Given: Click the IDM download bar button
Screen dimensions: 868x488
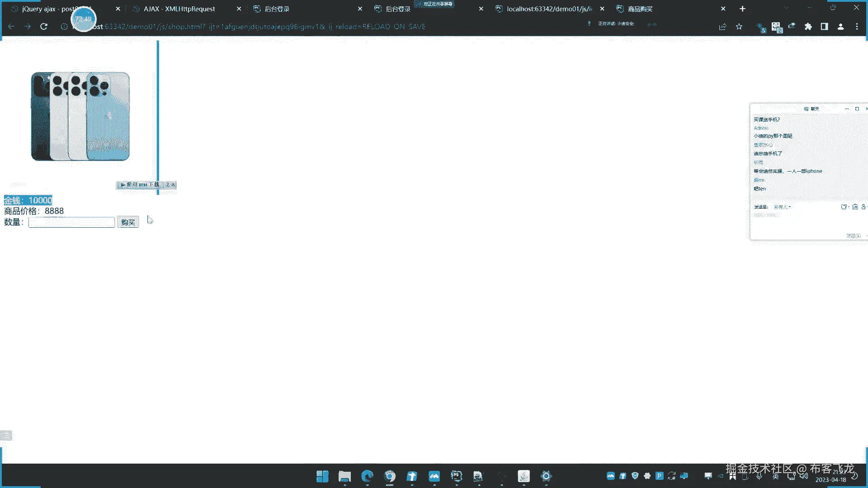Looking at the screenshot, I should (140, 185).
